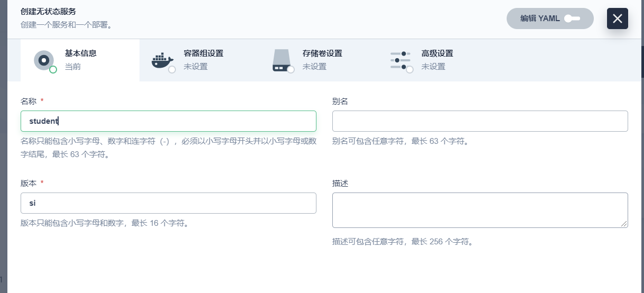Click the 编辑 YAML label text
644x293 pixels.
point(540,19)
